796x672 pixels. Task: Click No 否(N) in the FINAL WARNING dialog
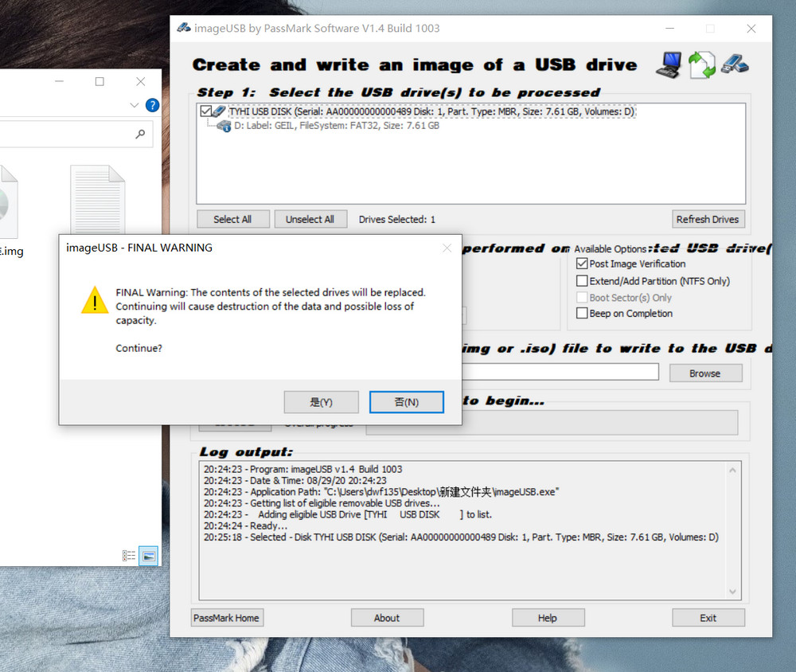pyautogui.click(x=407, y=402)
